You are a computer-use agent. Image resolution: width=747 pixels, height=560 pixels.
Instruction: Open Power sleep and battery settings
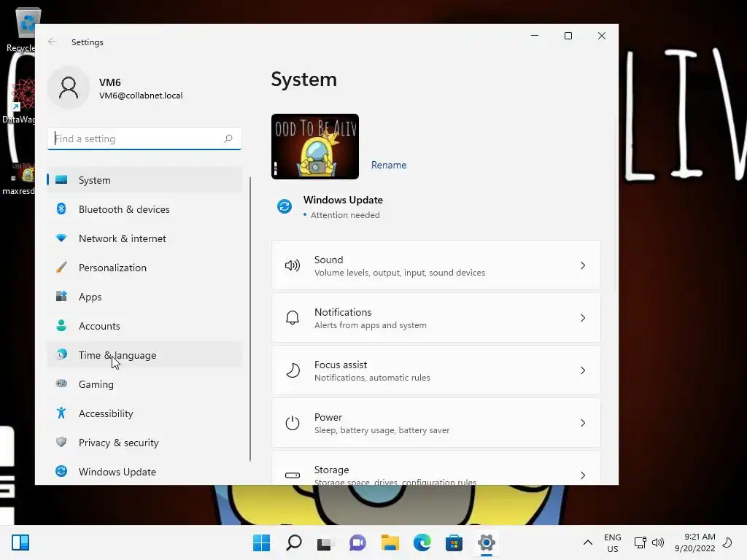(x=436, y=423)
